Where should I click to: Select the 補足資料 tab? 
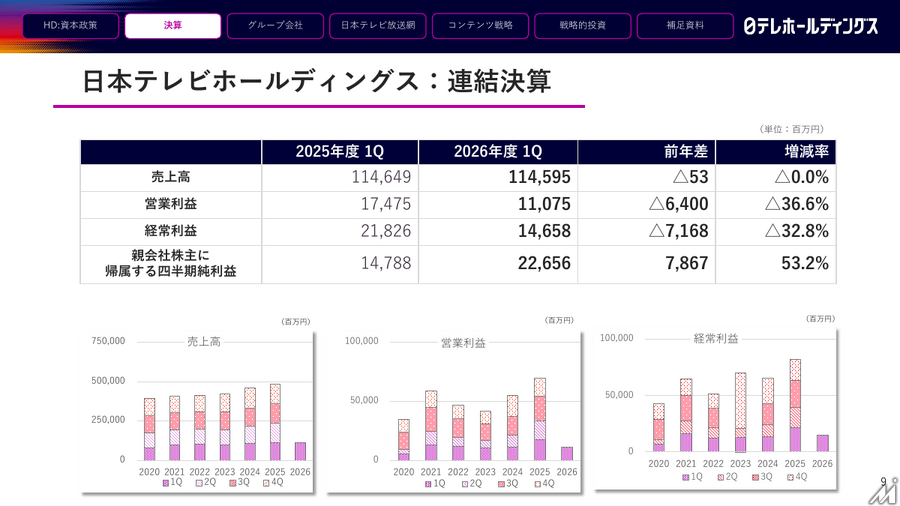(685, 26)
